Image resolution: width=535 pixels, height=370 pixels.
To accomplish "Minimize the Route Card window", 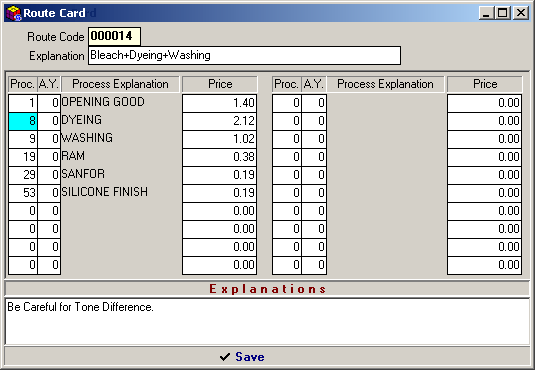I will pyautogui.click(x=486, y=13).
